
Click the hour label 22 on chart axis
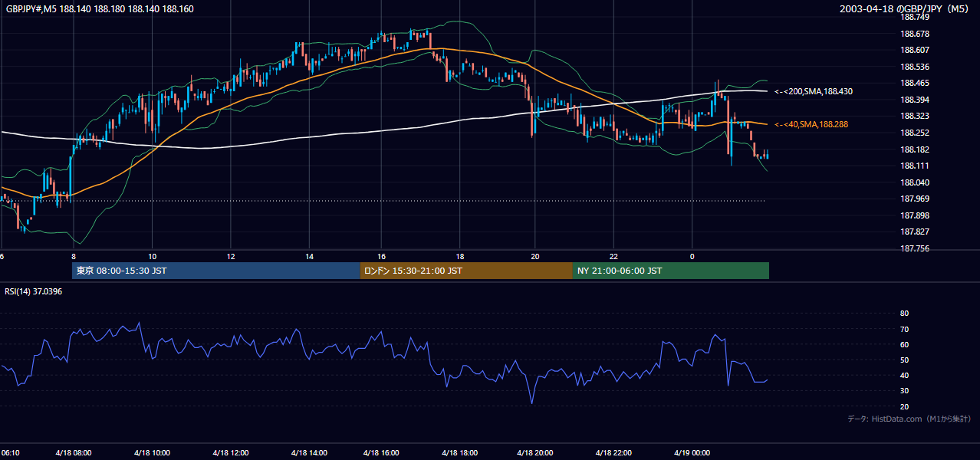(x=613, y=256)
